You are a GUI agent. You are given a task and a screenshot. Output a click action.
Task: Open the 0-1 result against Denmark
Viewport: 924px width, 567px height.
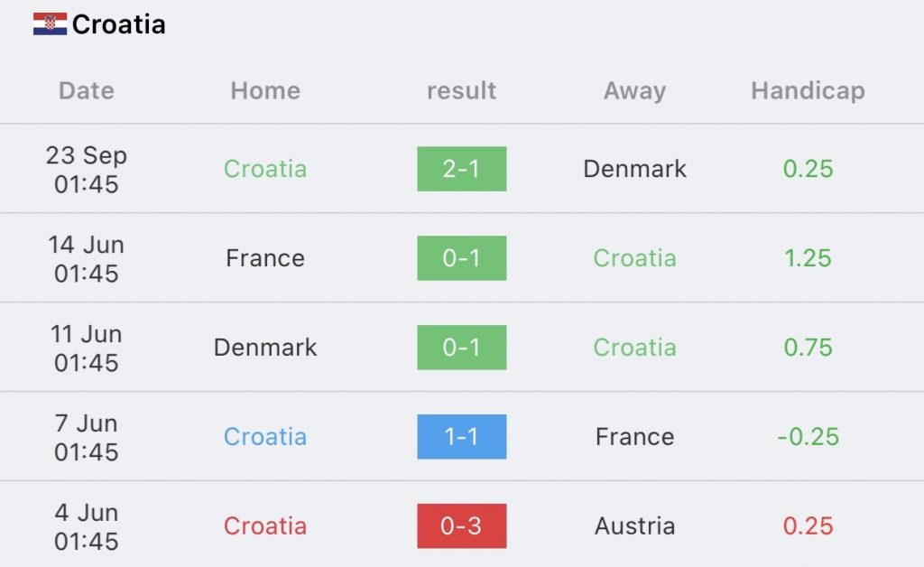[461, 348]
